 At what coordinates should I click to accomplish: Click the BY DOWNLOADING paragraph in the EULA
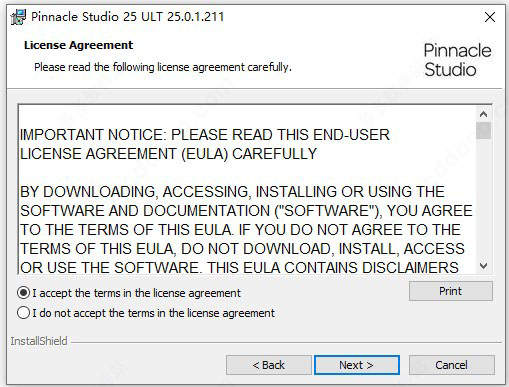[x=246, y=230]
